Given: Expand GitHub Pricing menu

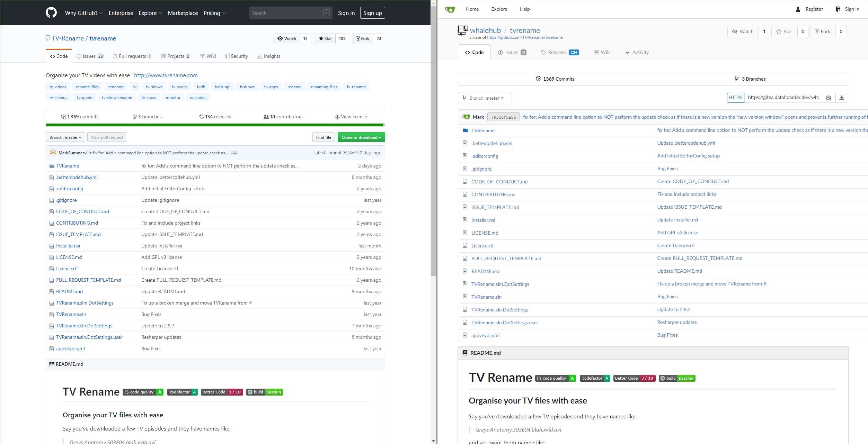Looking at the screenshot, I should click(x=214, y=13).
